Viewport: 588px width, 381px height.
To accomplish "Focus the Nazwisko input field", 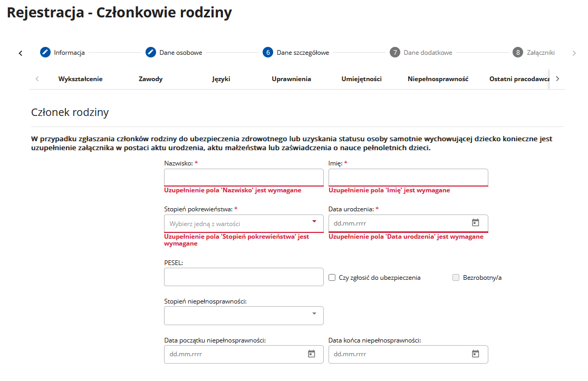I will (x=244, y=177).
